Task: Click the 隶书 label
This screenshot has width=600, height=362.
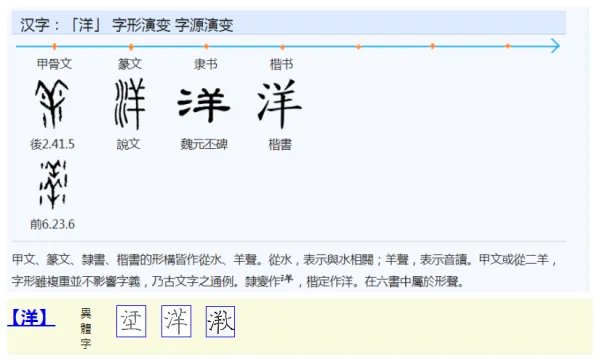Action: [205, 64]
